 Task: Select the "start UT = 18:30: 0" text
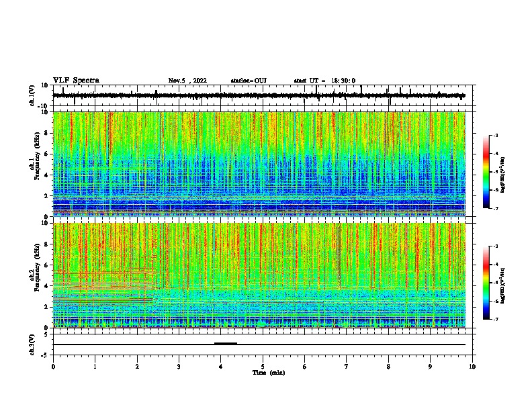[x=324, y=81]
